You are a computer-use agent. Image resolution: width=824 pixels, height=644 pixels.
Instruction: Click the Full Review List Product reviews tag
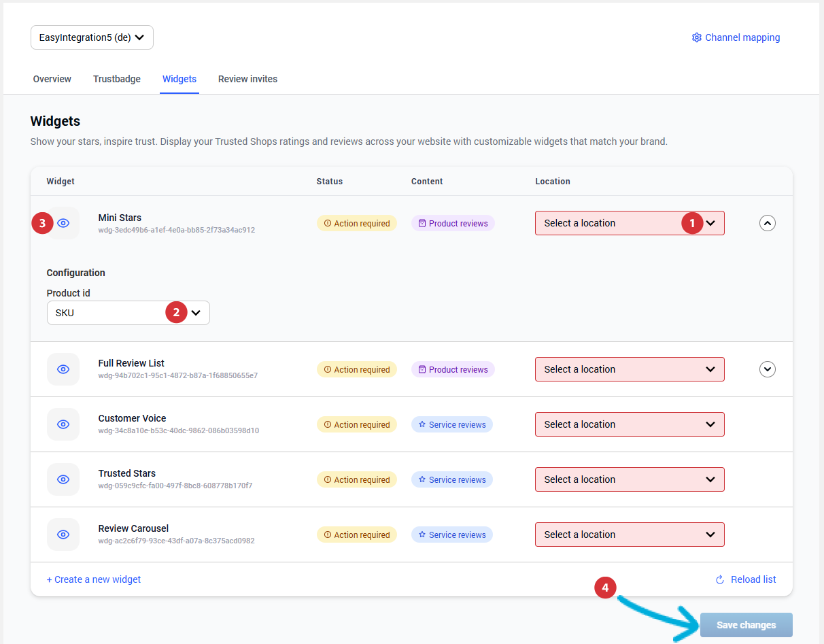[x=453, y=369]
